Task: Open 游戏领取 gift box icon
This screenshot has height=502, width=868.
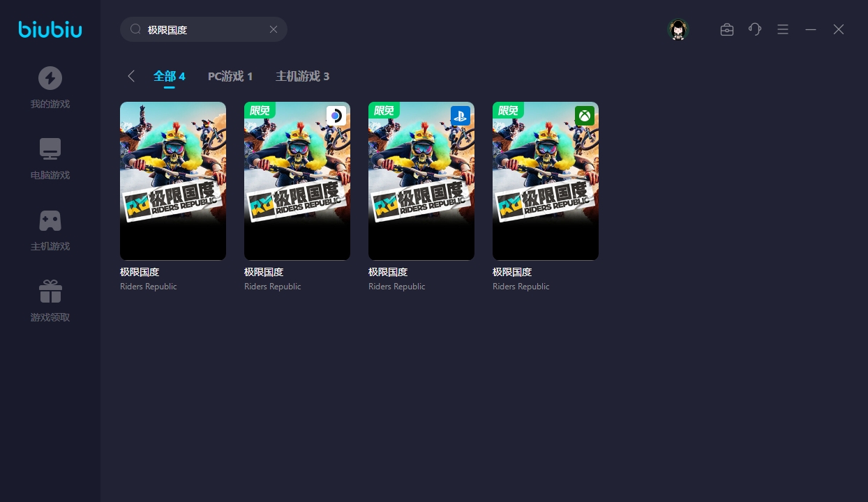Action: [x=50, y=291]
